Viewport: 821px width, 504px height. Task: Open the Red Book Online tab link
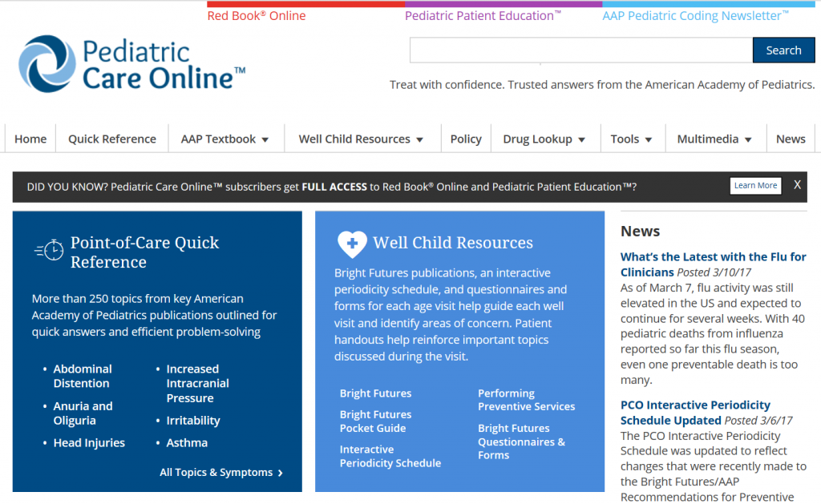click(x=257, y=16)
